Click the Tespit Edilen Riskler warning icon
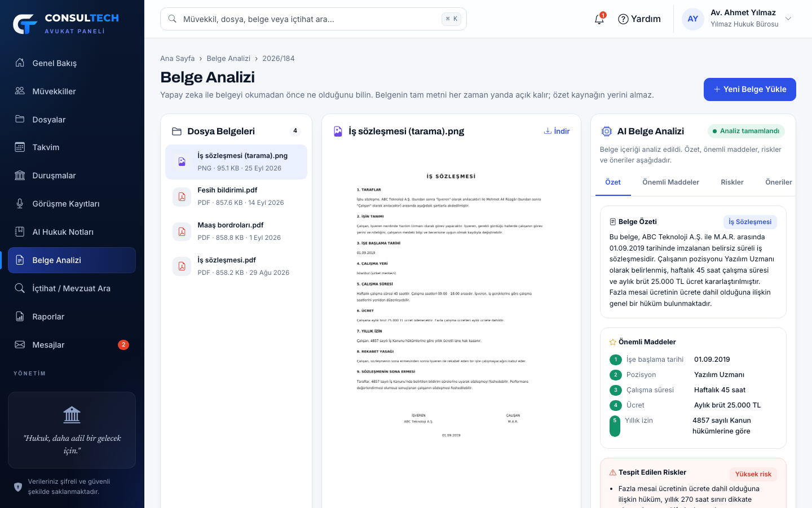 point(613,472)
